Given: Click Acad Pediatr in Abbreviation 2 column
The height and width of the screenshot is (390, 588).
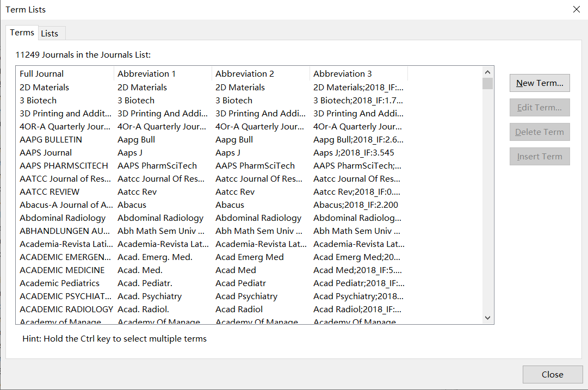Looking at the screenshot, I should point(241,283).
